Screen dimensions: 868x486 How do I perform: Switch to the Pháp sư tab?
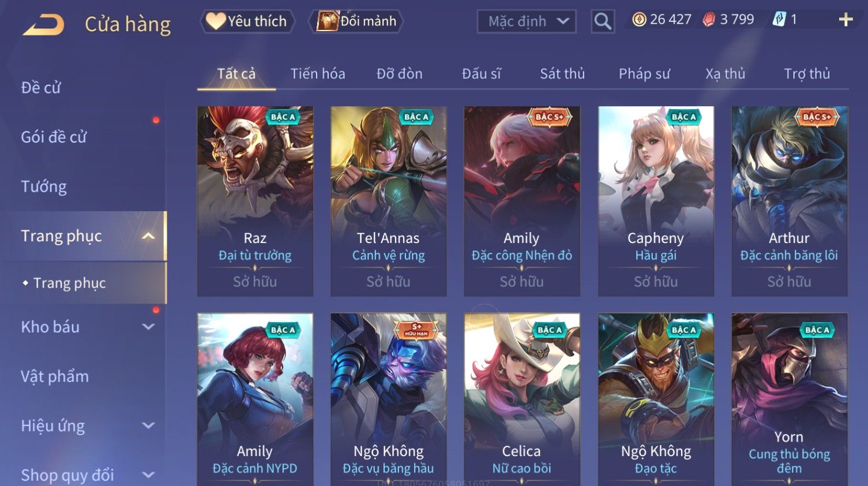pos(644,74)
